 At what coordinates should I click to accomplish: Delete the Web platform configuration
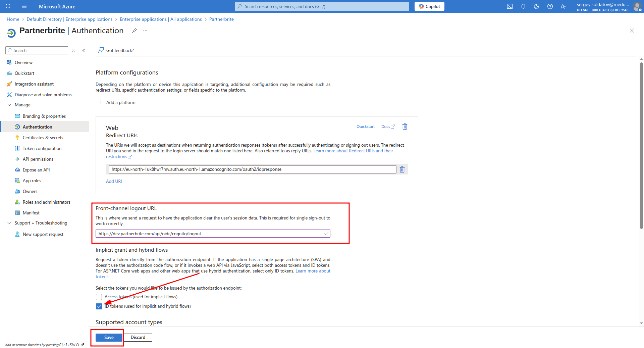point(405,127)
